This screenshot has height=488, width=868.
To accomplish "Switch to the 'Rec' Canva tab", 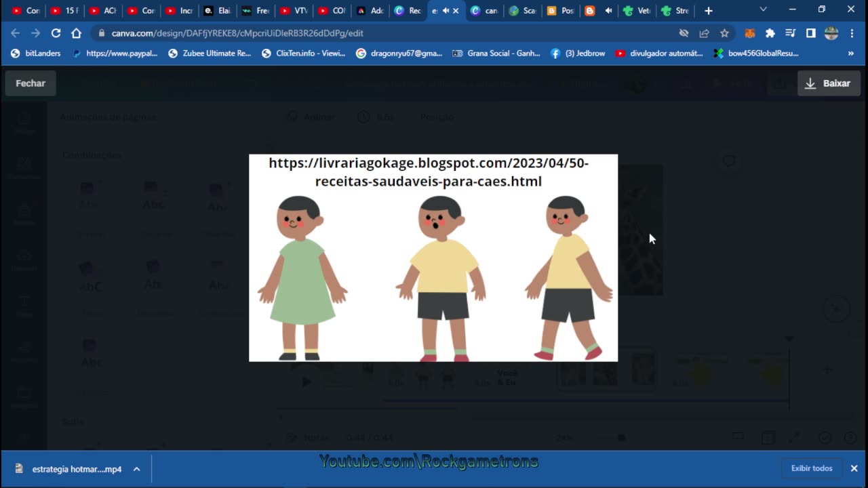I will [x=408, y=11].
